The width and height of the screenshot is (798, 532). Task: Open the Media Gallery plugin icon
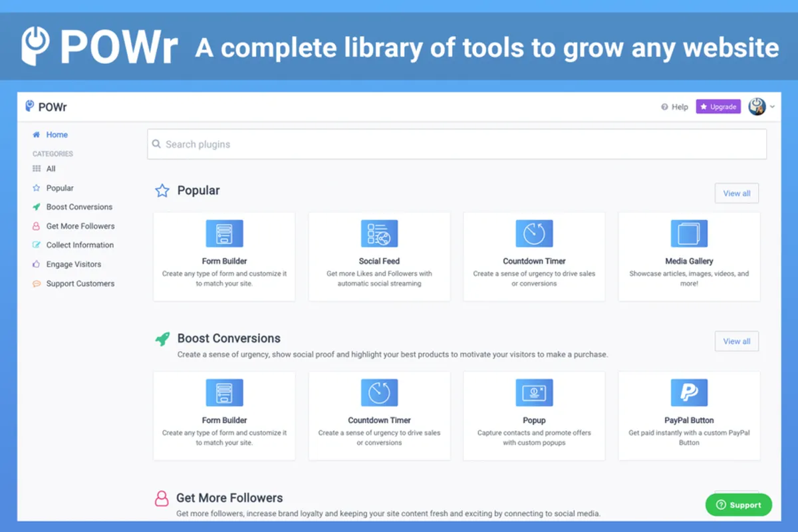point(690,233)
